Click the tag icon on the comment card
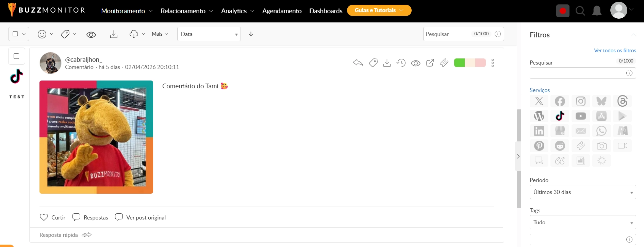The height and width of the screenshot is (247, 644). (x=373, y=63)
